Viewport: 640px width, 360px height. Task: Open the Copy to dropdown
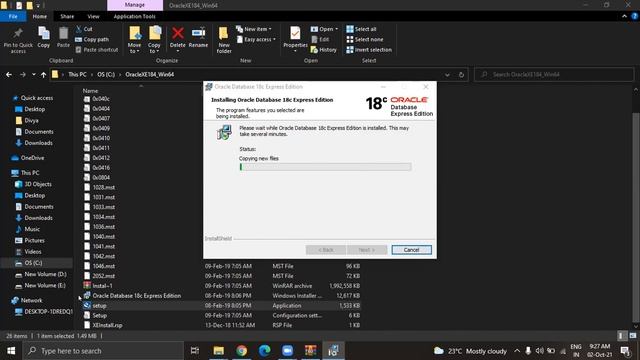(x=154, y=40)
